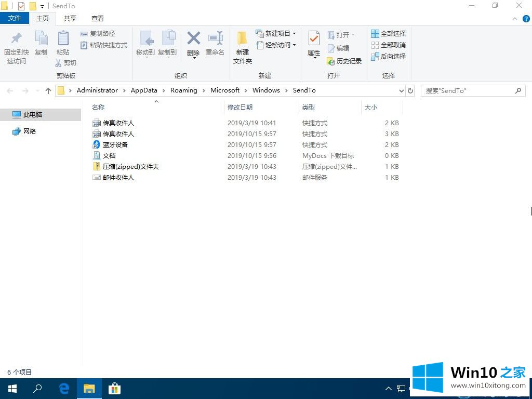Open New item (新建项目) dropdown

[275, 34]
